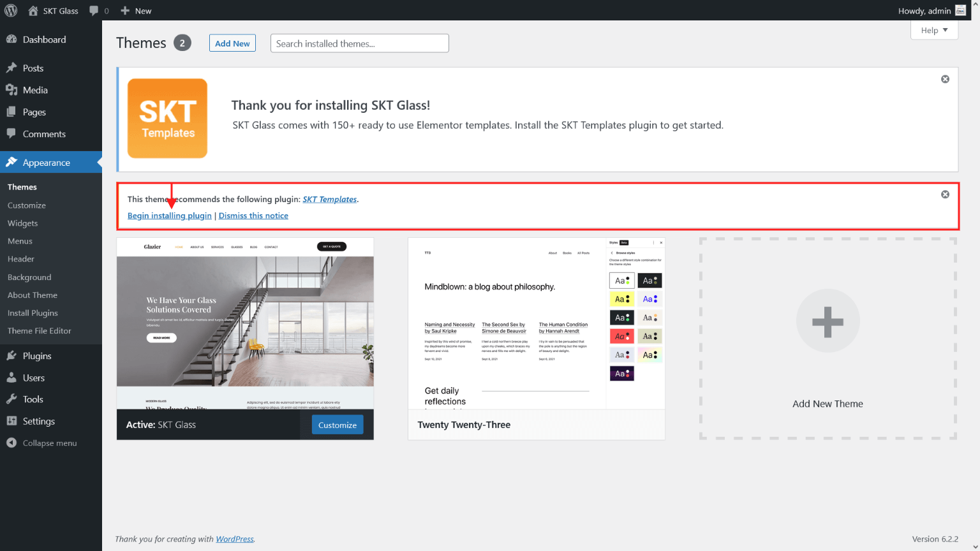Click Customize button on SKT Glass

click(338, 425)
